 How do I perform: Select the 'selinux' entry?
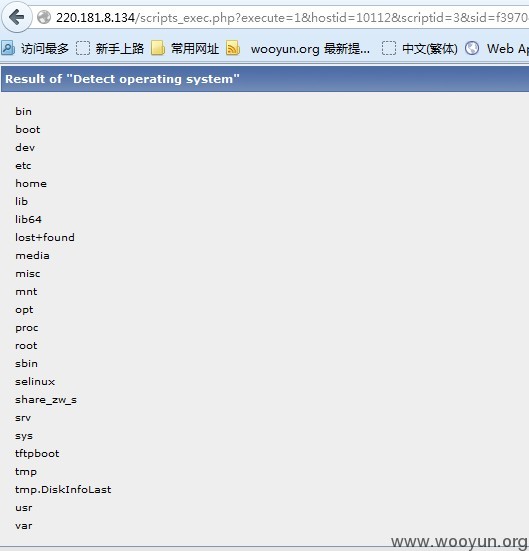[35, 382]
